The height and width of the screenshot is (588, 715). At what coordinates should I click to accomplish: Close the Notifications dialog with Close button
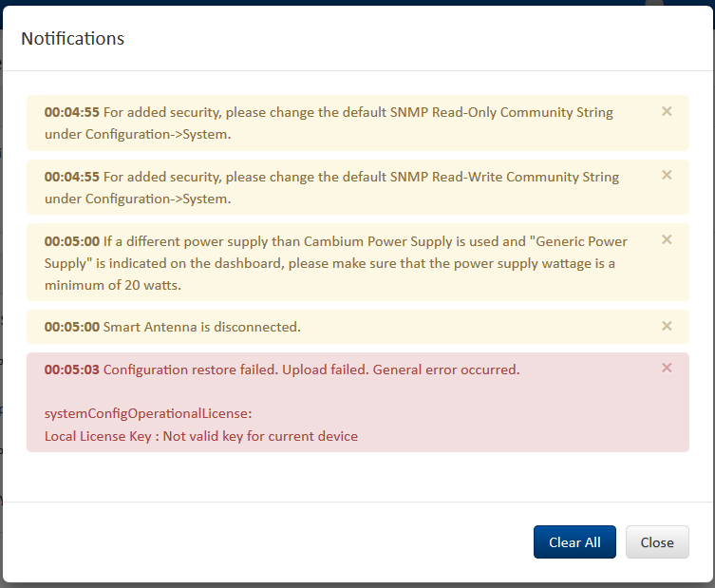[657, 541]
